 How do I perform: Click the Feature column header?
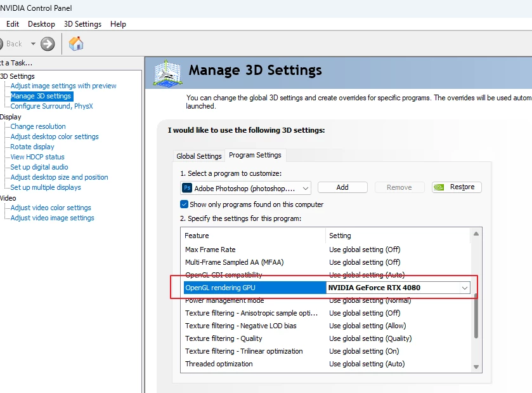(x=253, y=236)
